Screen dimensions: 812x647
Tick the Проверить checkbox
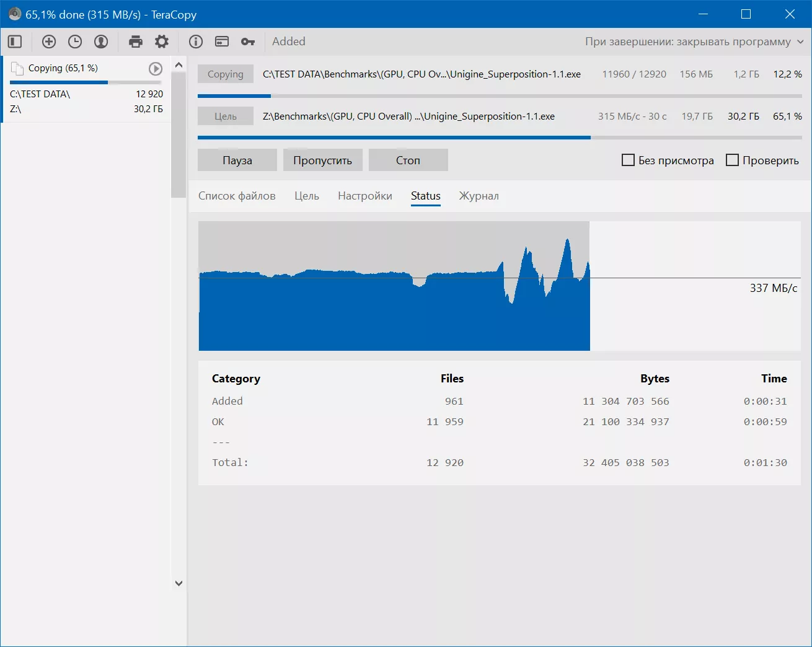tap(732, 161)
